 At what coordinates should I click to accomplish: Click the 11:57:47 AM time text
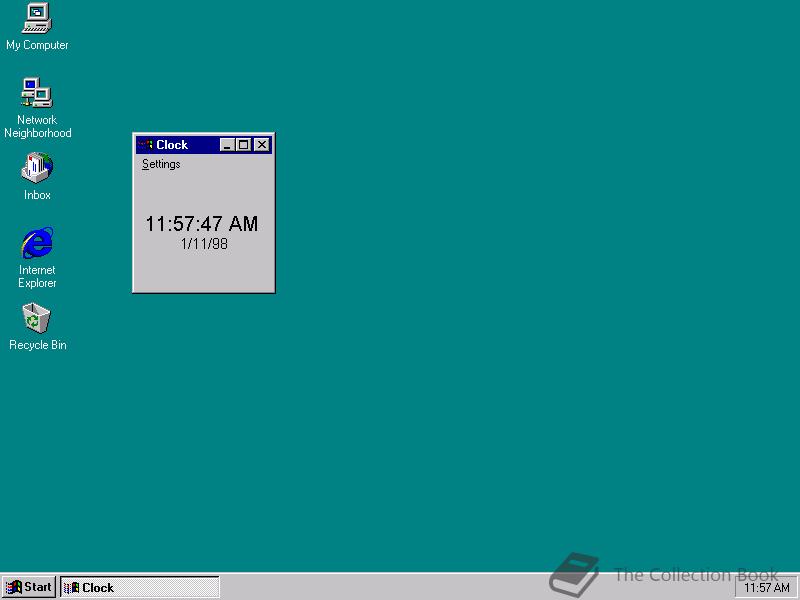[202, 223]
